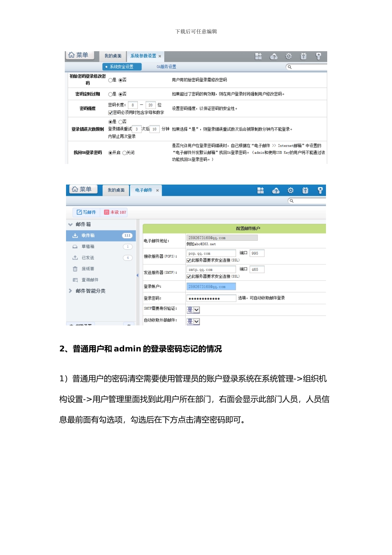Select 否 for 初始密码登录修改密码
Screen dimensions: 392x555
(120, 80)
